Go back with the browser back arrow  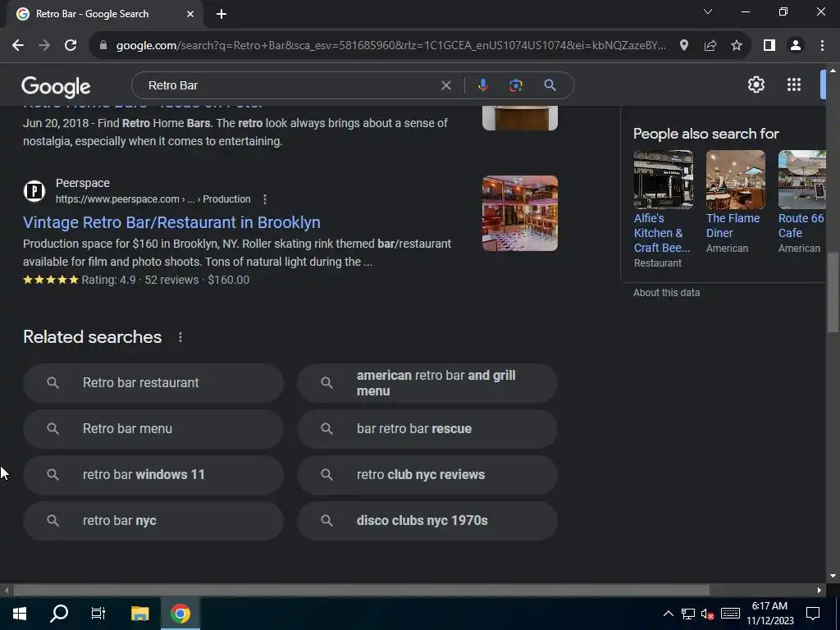[x=18, y=46]
